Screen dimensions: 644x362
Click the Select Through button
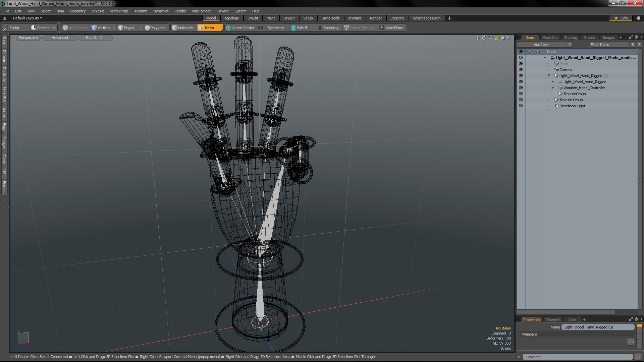(x=359, y=28)
